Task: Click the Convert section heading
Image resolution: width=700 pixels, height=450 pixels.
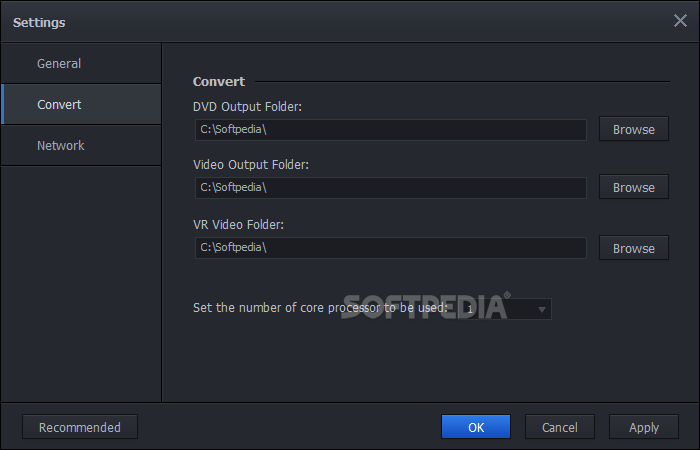Action: coord(219,81)
